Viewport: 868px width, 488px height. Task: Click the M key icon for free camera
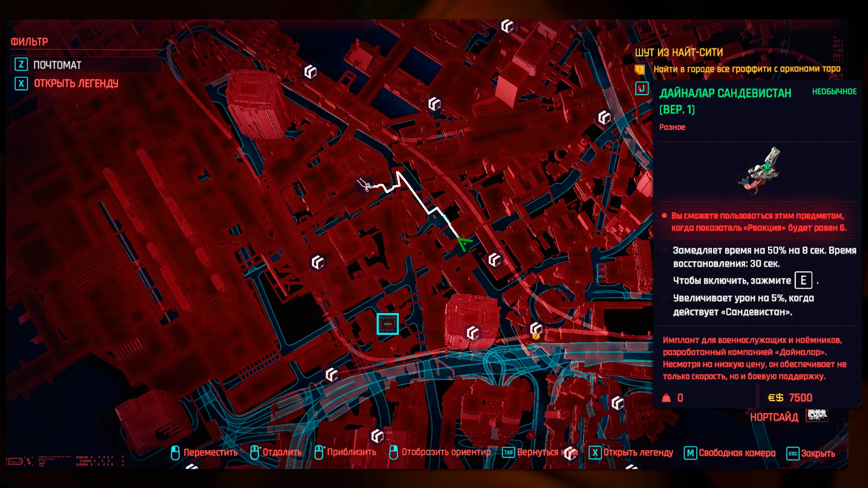tap(690, 453)
